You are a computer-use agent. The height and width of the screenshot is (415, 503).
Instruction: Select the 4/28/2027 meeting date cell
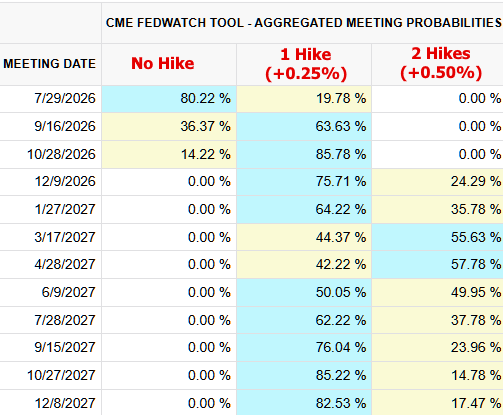tap(50, 265)
